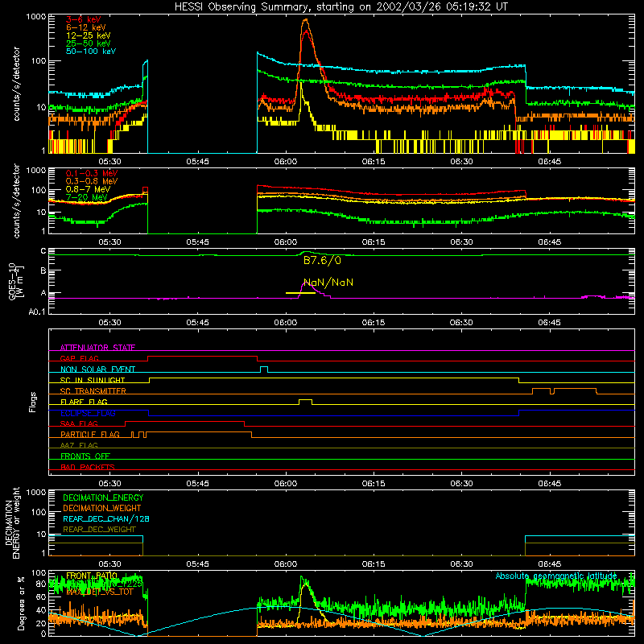Screen dimensions: 644x644
Task: Click the Absolute geomagnetic latitude label
Action: (x=556, y=576)
